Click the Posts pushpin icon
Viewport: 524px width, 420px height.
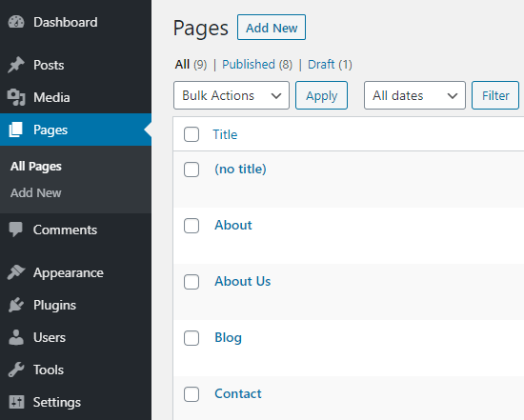click(16, 65)
